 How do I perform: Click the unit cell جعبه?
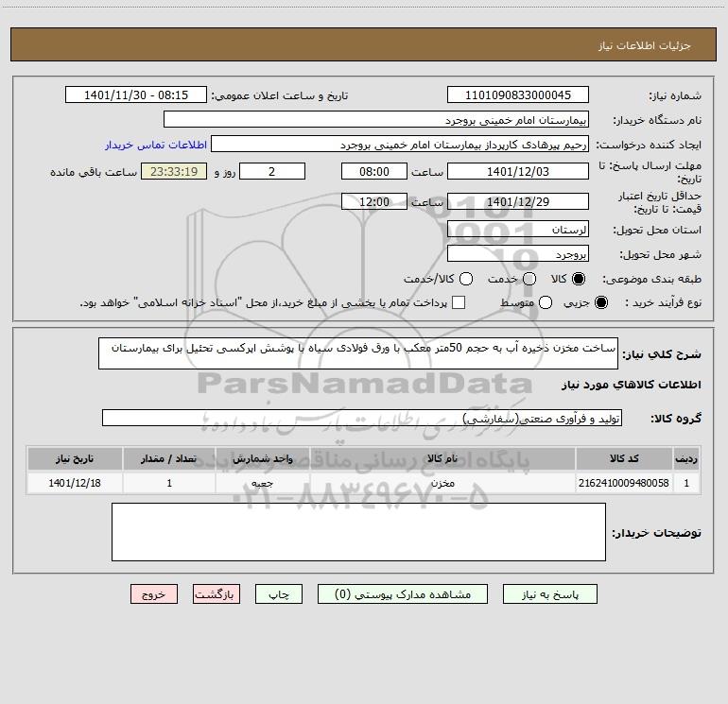[x=262, y=483]
